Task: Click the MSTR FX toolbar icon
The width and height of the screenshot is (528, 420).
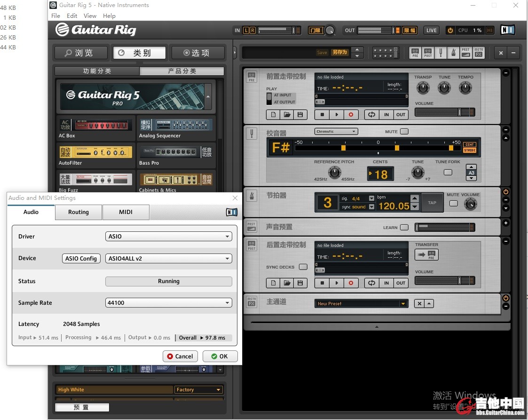Action: pos(479,53)
